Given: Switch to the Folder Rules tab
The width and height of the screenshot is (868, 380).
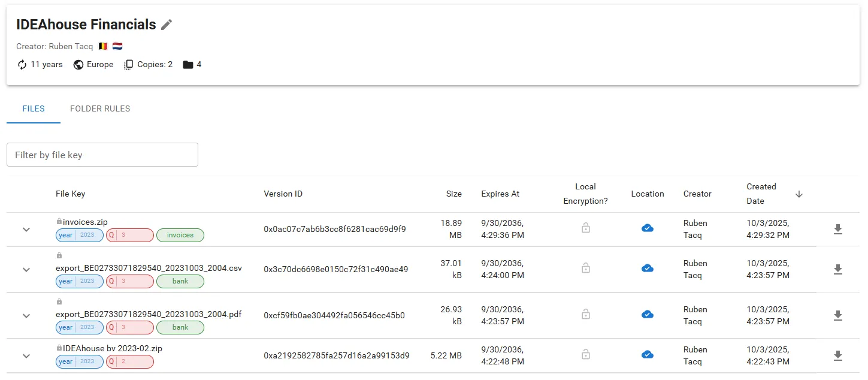Looking at the screenshot, I should 100,108.
